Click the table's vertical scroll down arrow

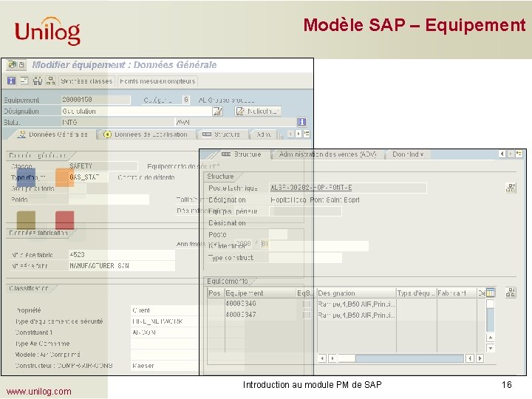tap(491, 348)
